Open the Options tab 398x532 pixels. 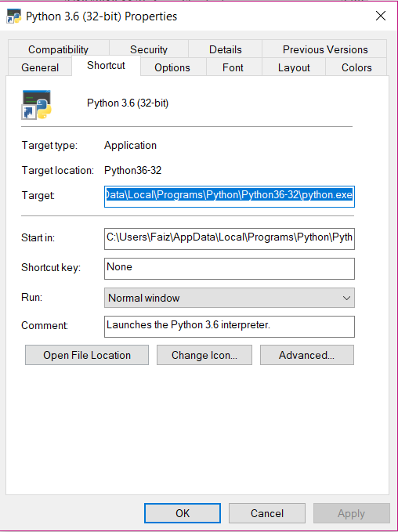point(172,67)
